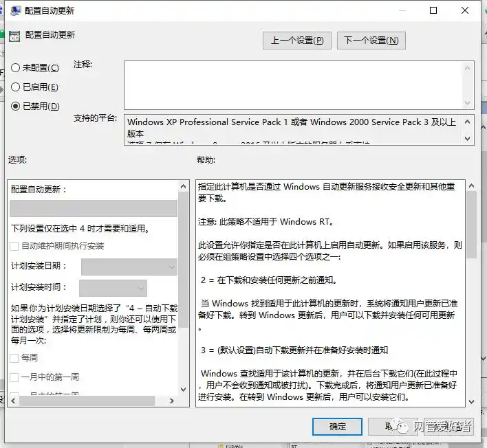
Task: Click the 配置自动更新 policy setting icon
Action: click(x=14, y=36)
